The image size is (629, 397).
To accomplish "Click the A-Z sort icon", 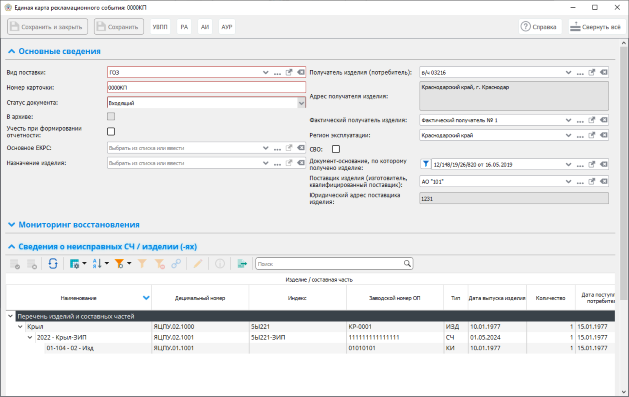I will 97,263.
